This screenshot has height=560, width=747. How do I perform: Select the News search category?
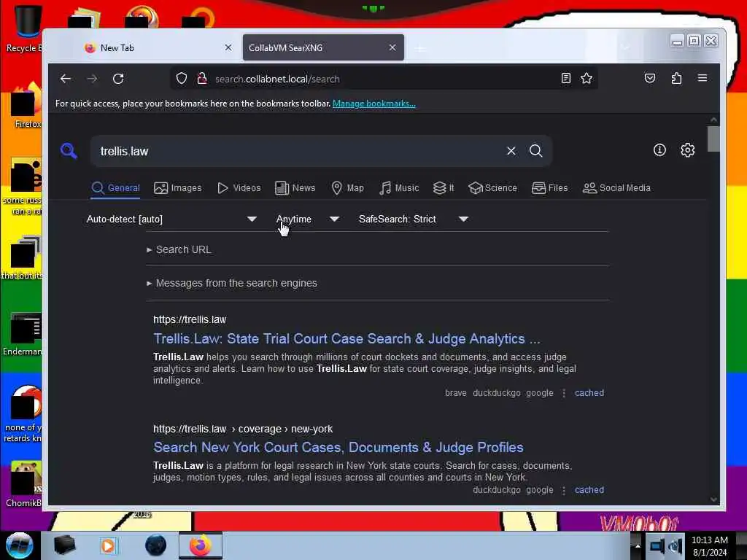(x=295, y=188)
